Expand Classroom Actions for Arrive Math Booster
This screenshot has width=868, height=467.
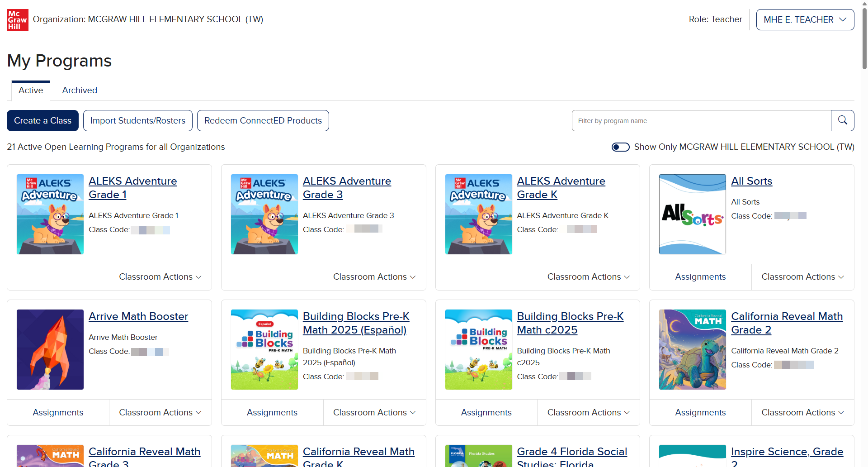point(160,413)
